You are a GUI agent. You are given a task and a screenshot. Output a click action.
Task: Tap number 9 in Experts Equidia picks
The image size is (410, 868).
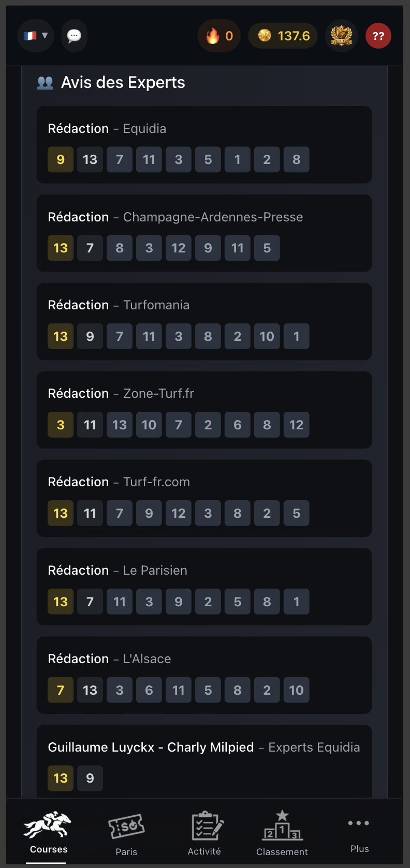90,778
